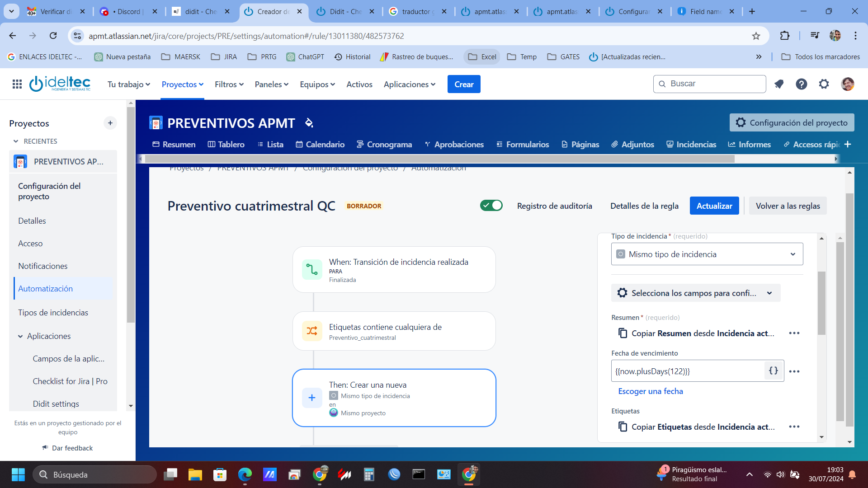
Task: Open Filtros dropdown menu
Action: pyautogui.click(x=229, y=84)
